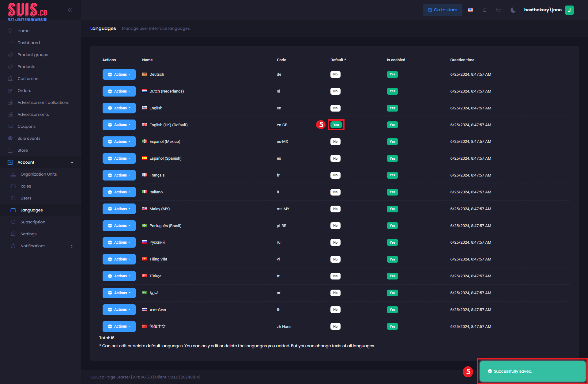
Task: Click the Is enabled Yes badge for Türkçe
Action: tap(392, 276)
